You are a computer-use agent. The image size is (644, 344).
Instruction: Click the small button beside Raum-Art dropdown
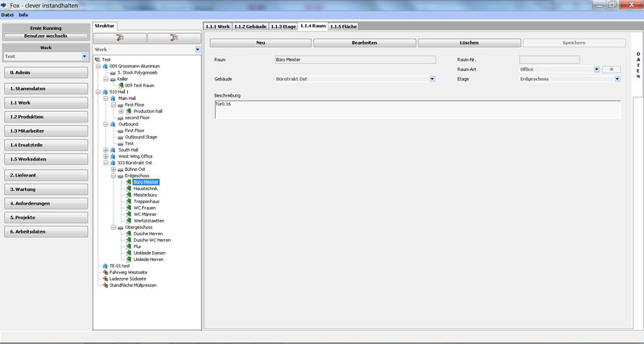coord(611,69)
